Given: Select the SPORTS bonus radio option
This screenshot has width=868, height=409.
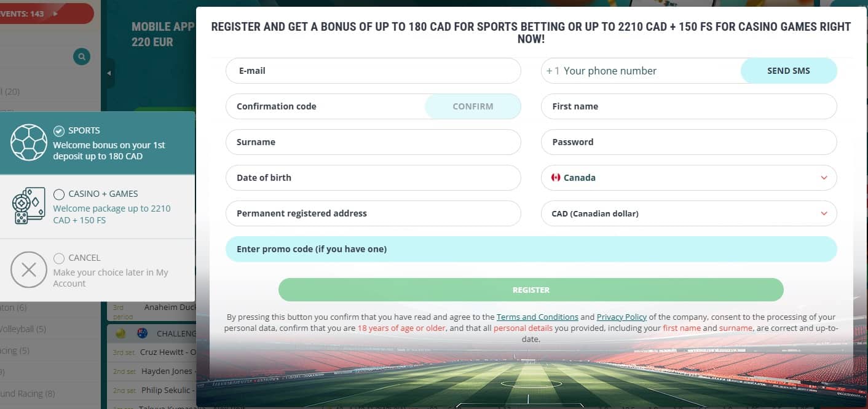Looking at the screenshot, I should [59, 130].
